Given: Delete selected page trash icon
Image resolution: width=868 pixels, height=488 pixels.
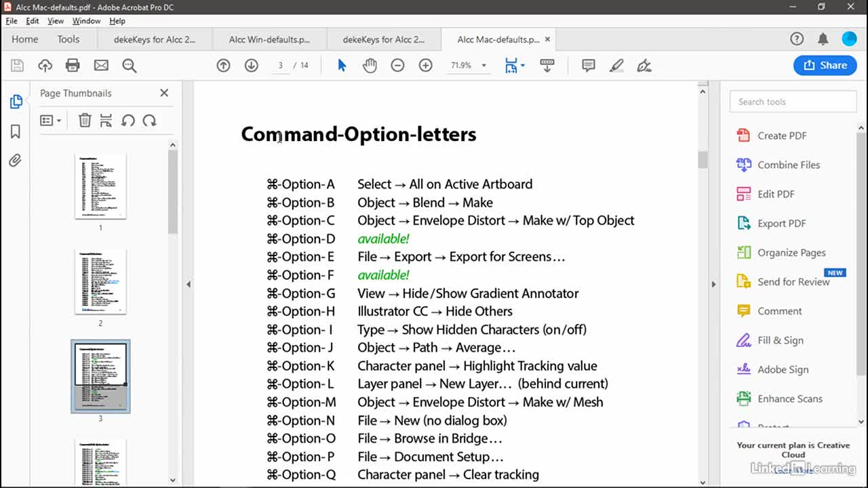Looking at the screenshot, I should (x=85, y=121).
